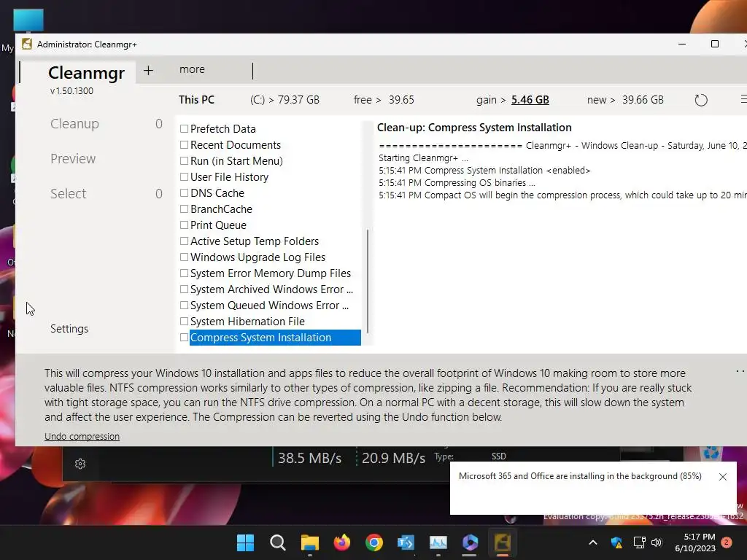Open the Task Manager taskbar icon
This screenshot has height=560, width=747.
[x=438, y=542]
